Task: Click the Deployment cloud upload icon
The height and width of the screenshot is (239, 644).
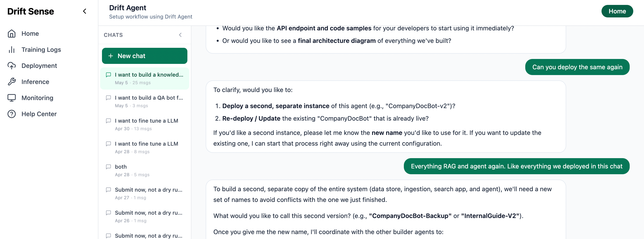Action: (x=11, y=66)
